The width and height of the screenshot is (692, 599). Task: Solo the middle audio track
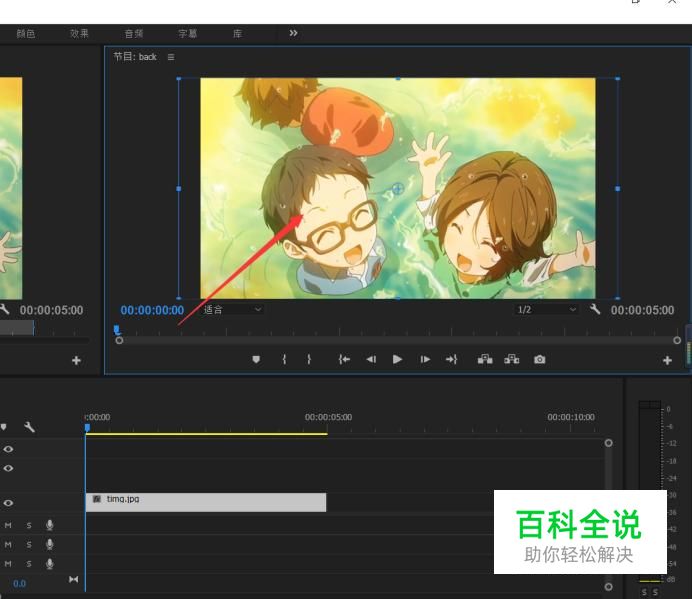(x=29, y=545)
